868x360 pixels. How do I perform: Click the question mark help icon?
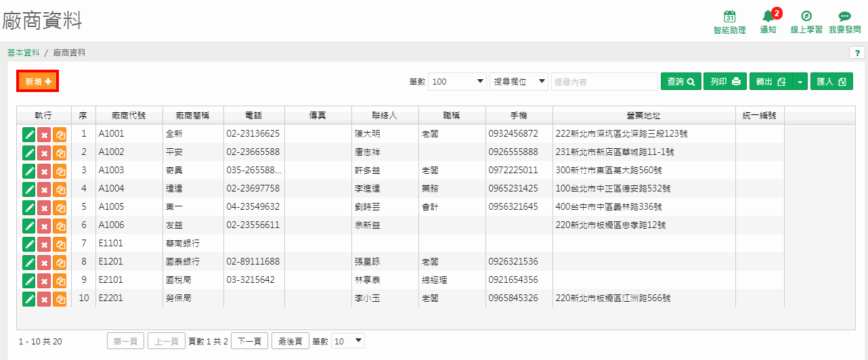[856, 52]
